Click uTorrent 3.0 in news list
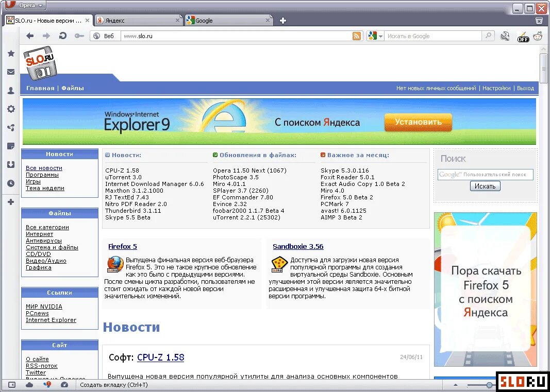The image size is (550, 392). [x=124, y=177]
